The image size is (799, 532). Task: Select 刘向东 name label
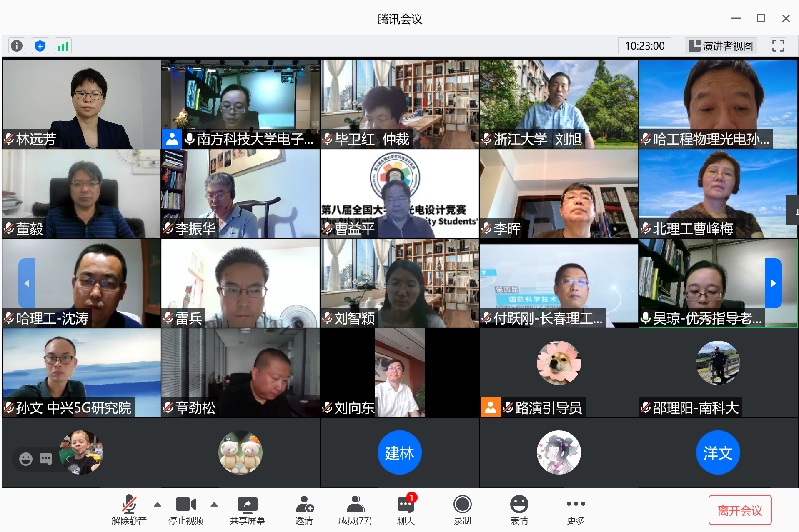click(355, 408)
